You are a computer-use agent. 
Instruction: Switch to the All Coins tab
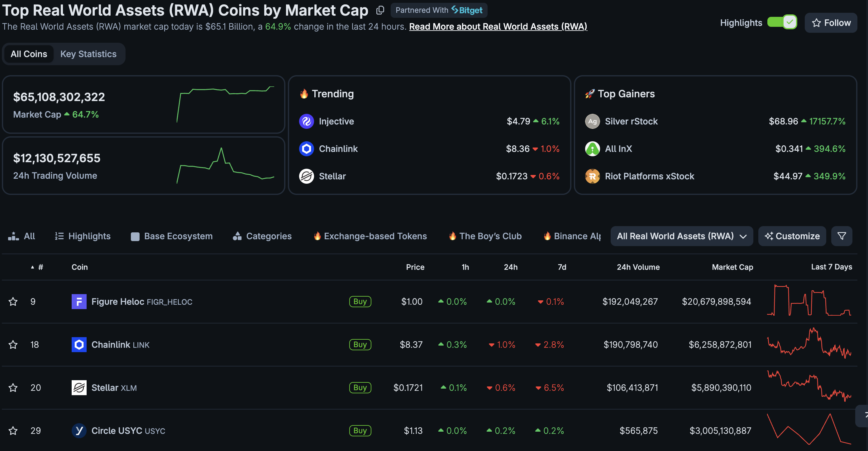click(x=29, y=54)
